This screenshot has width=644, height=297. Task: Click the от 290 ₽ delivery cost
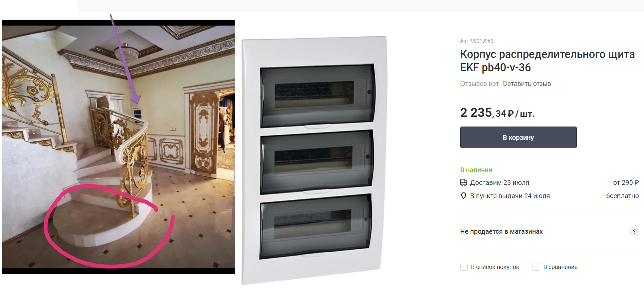pos(626,182)
